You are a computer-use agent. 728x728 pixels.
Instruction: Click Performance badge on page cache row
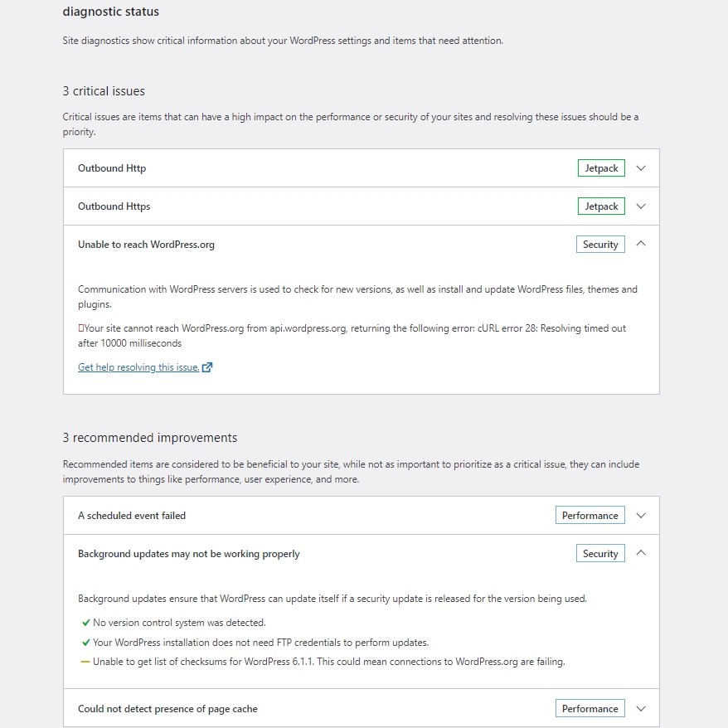(x=590, y=709)
